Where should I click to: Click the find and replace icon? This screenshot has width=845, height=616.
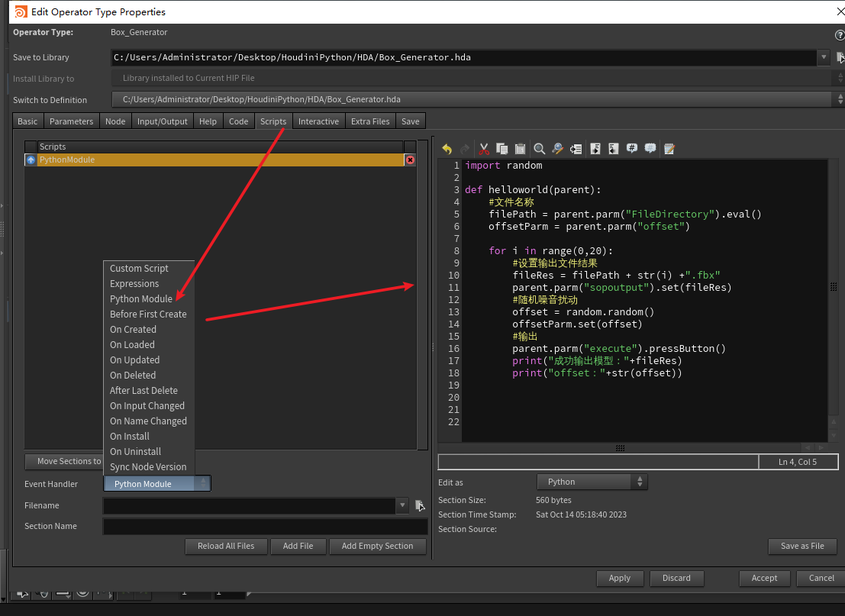[x=557, y=149]
